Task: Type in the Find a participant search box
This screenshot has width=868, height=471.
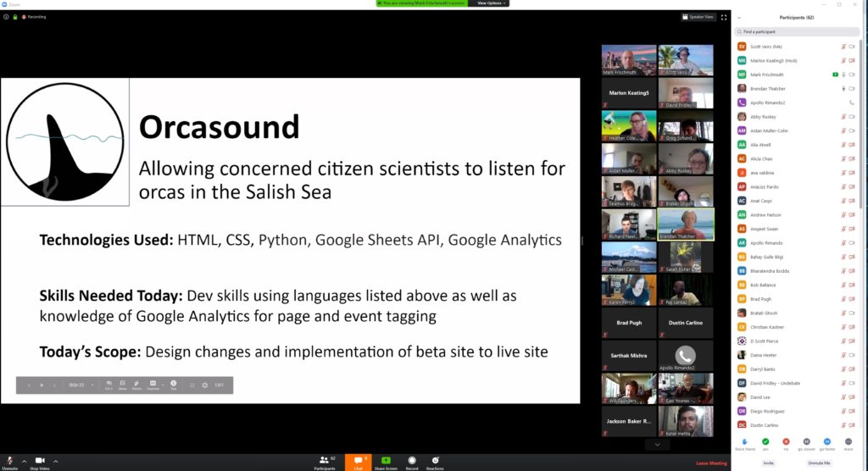Action: tap(797, 31)
